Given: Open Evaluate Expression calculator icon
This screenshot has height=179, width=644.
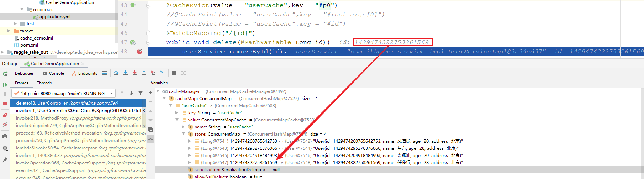Looking at the screenshot, I should (x=174, y=73).
